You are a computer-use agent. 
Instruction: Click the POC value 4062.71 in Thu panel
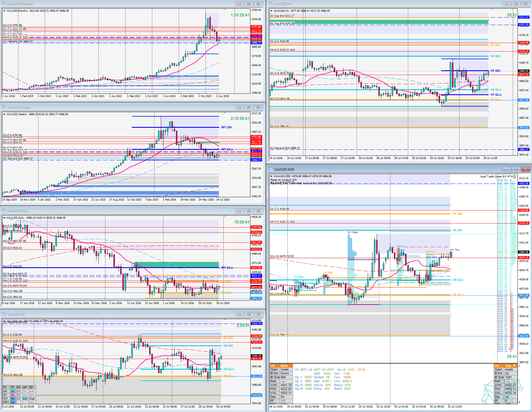[x=511, y=389]
